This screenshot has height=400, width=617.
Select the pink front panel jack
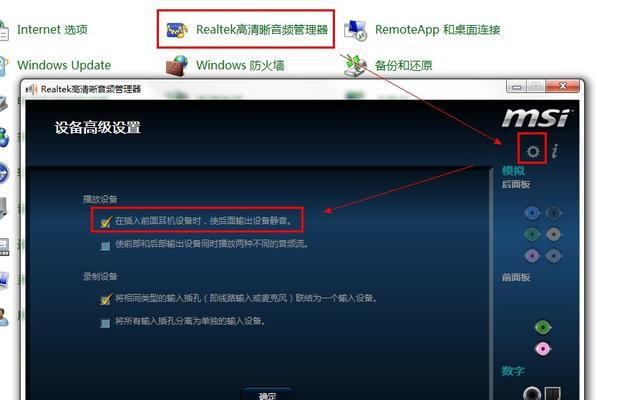click(543, 349)
